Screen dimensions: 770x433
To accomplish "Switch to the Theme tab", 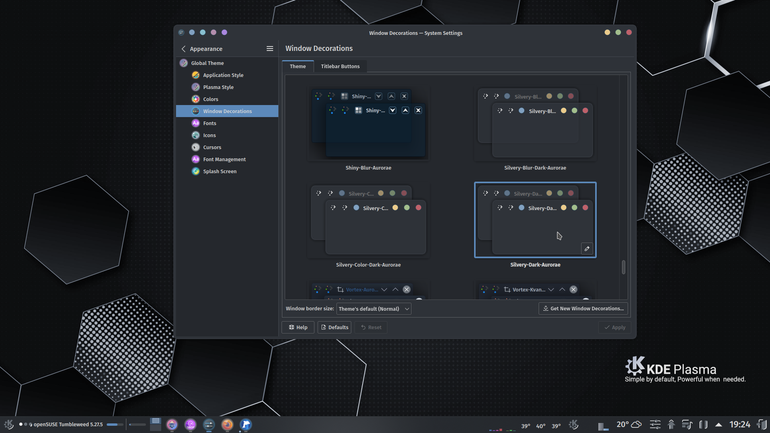I will click(298, 66).
